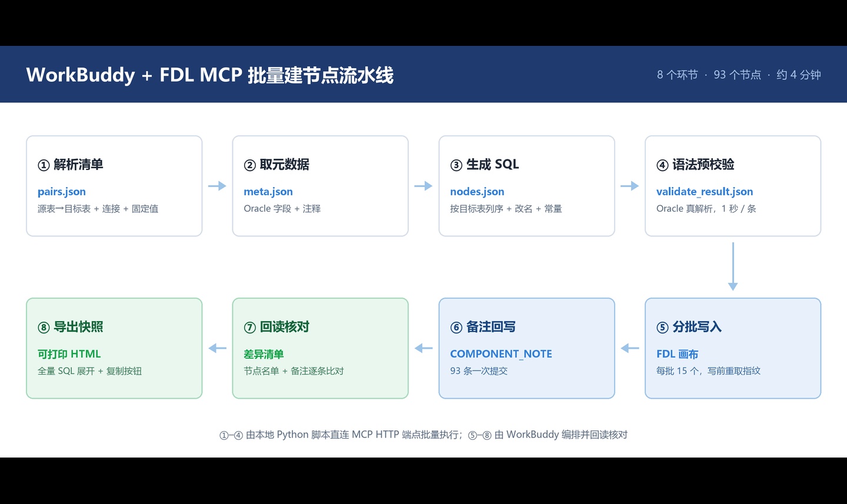
Task: Click the label "COMPONENT_NOTE"
Action: point(501,354)
